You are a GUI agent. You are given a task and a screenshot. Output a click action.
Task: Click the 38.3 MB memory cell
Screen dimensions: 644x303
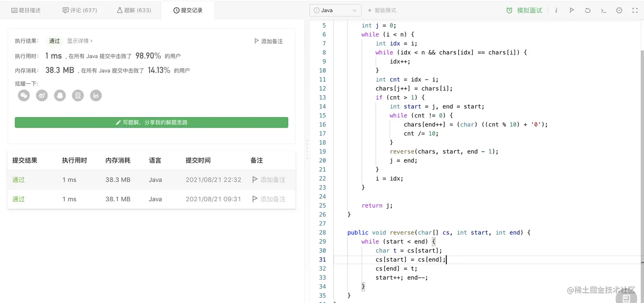point(118,180)
